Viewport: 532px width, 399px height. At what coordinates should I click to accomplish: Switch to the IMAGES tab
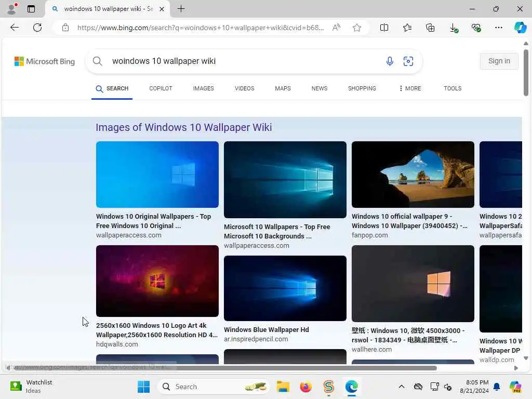coord(203,88)
